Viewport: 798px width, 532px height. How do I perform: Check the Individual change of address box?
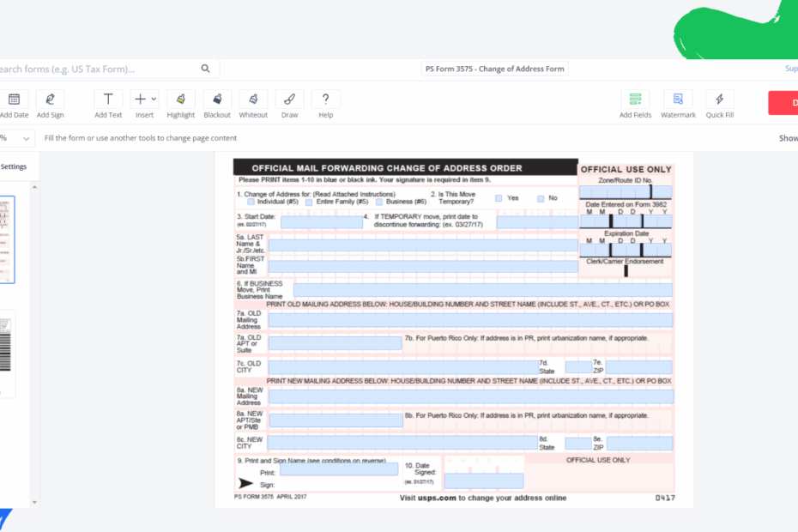pyautogui.click(x=251, y=202)
